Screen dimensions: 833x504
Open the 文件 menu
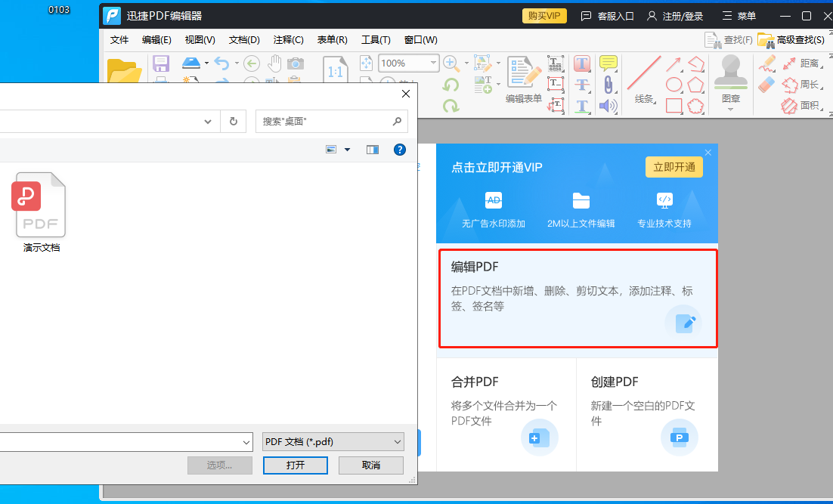[119, 40]
